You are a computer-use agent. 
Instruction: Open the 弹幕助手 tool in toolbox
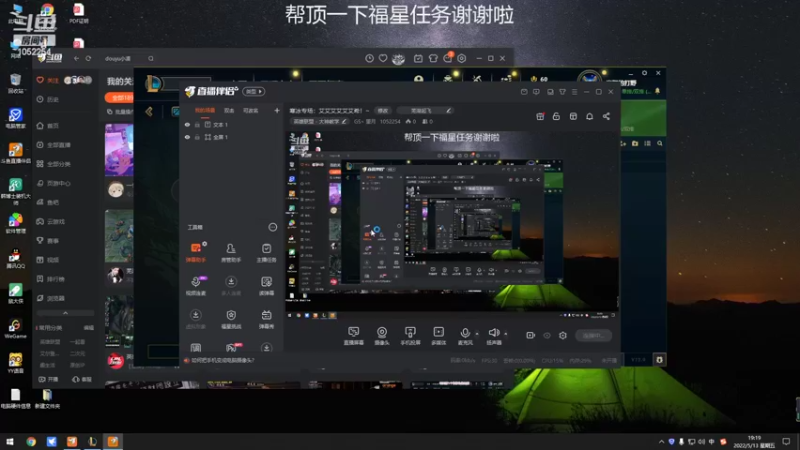click(x=195, y=252)
